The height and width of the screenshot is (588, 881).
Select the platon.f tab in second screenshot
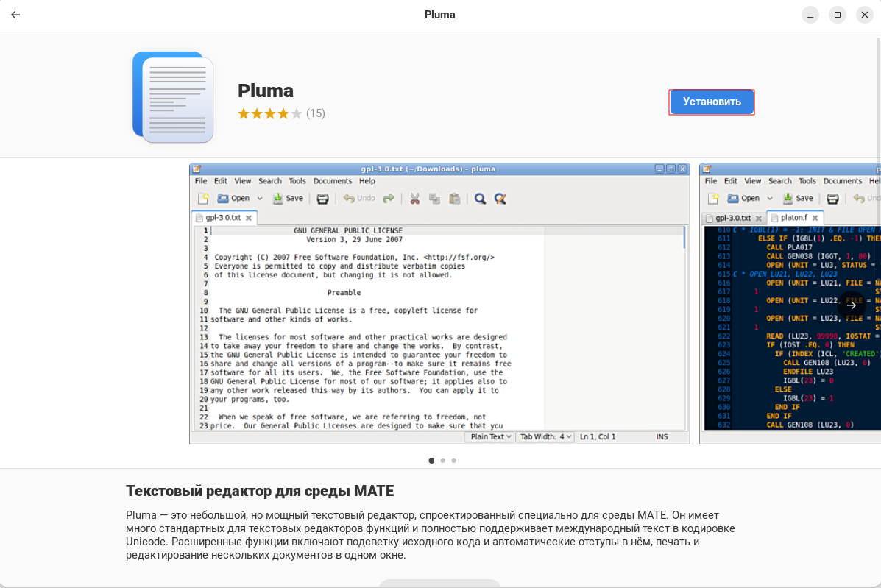pyautogui.click(x=794, y=218)
